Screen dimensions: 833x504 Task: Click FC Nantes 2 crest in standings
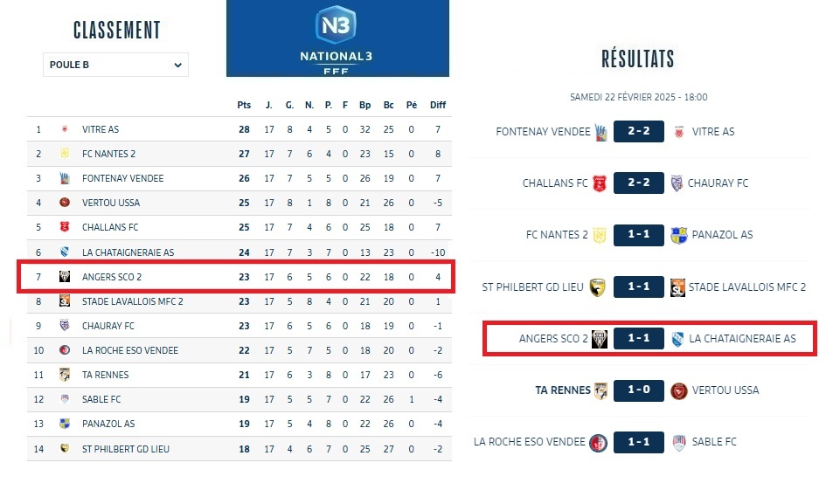click(x=64, y=154)
